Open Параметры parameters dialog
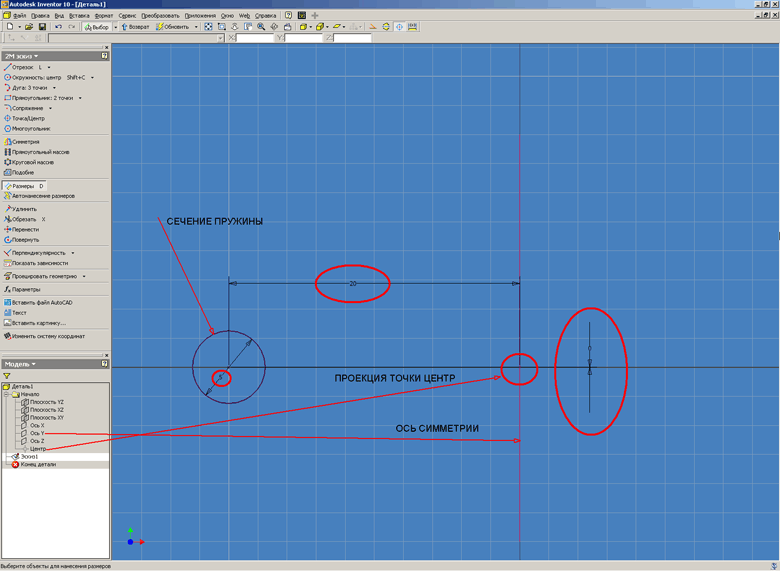 click(x=22, y=289)
